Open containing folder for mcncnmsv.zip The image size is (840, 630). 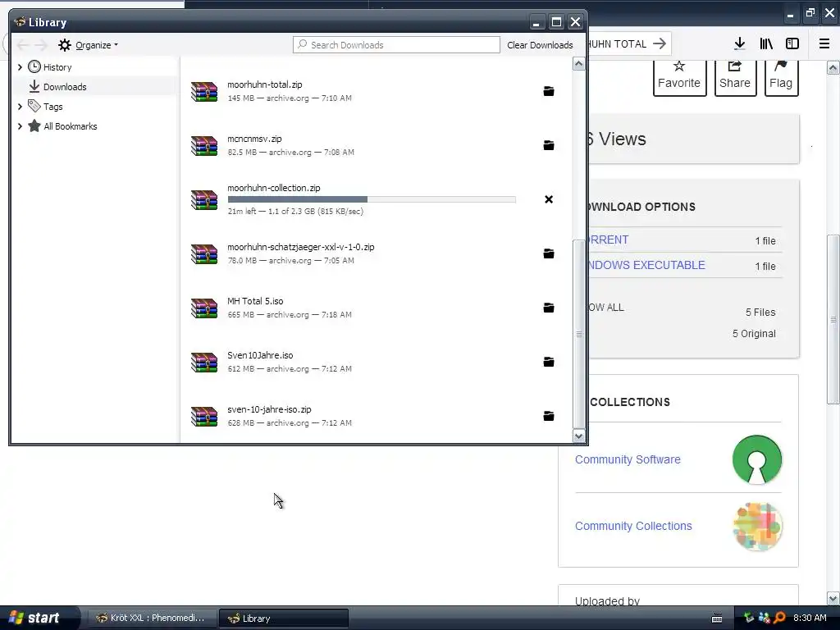point(549,145)
